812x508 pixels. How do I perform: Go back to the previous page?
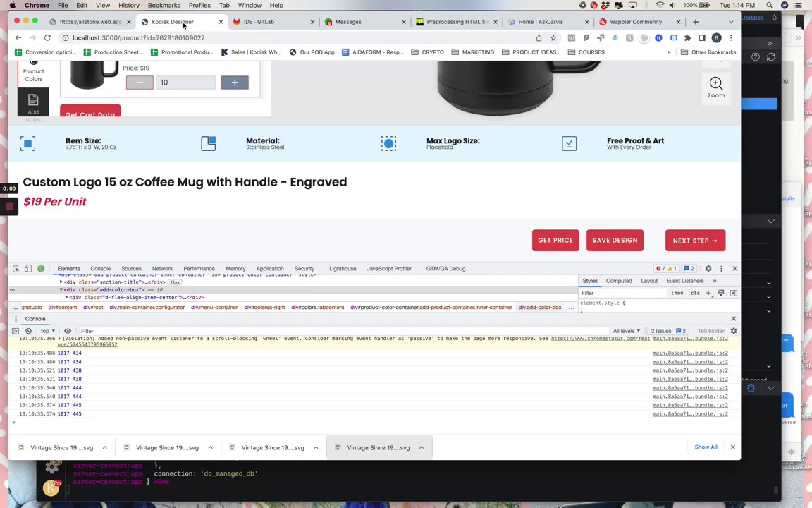click(x=18, y=38)
